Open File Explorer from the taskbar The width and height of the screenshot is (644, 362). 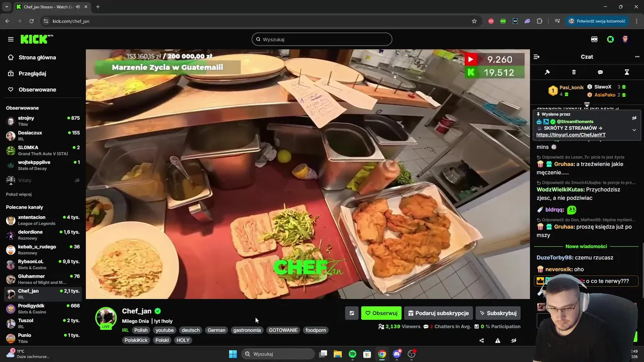(338, 354)
